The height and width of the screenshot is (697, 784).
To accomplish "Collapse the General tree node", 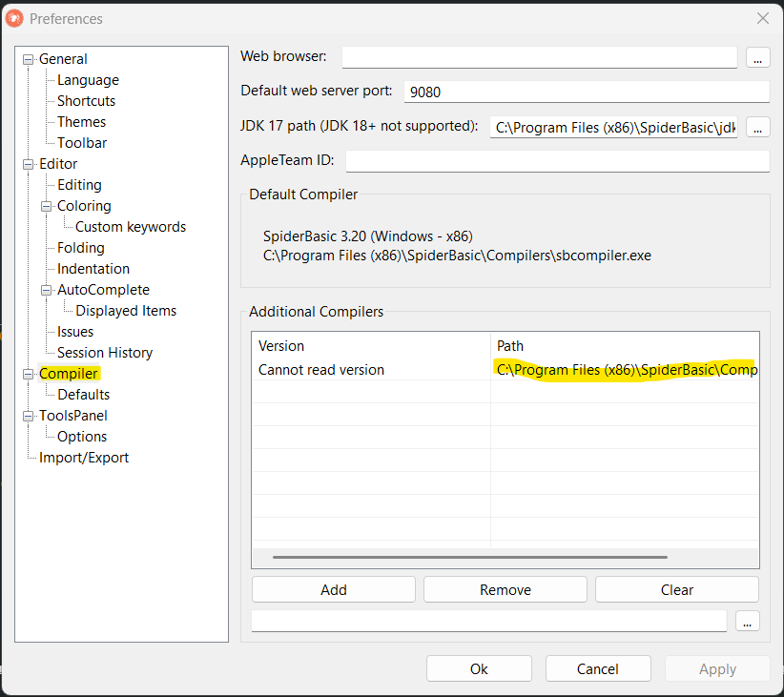I will [29, 59].
